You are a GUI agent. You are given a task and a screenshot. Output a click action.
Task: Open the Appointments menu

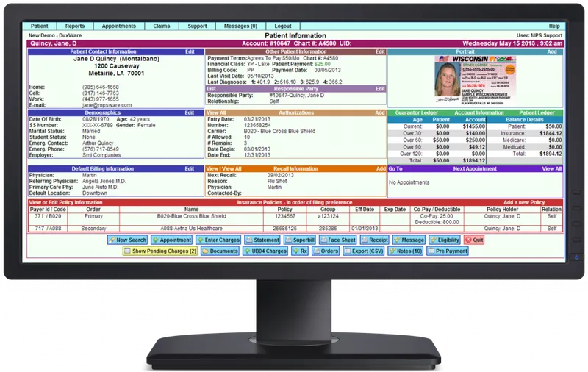119,26
